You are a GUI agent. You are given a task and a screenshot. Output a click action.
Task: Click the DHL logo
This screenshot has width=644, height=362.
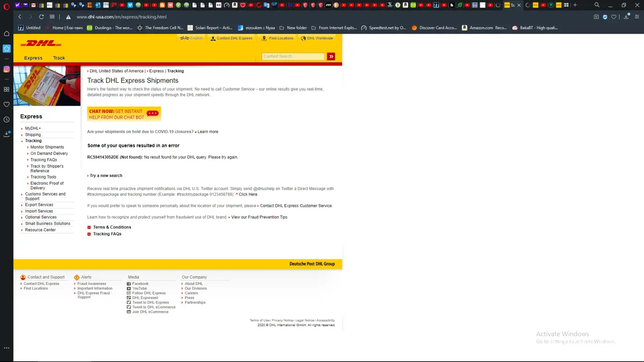(41, 43)
